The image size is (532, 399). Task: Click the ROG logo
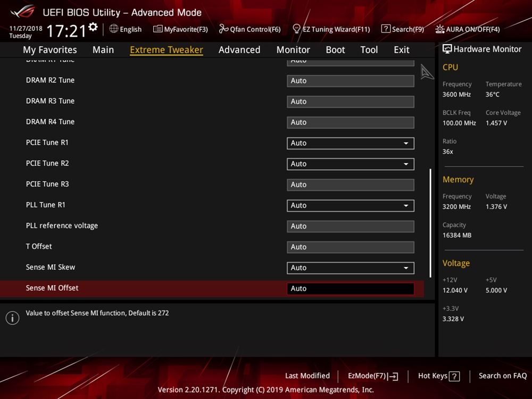pos(22,12)
